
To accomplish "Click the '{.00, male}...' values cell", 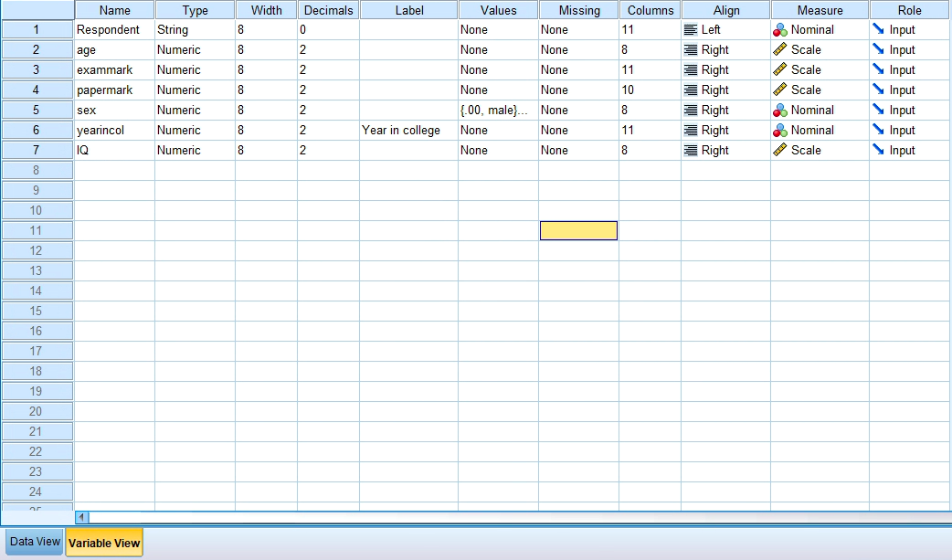I will tap(499, 110).
